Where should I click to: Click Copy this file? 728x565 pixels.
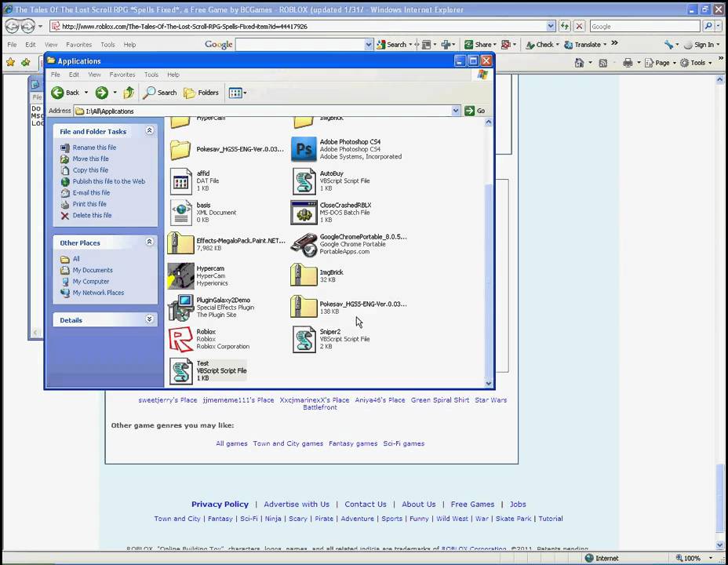point(90,170)
